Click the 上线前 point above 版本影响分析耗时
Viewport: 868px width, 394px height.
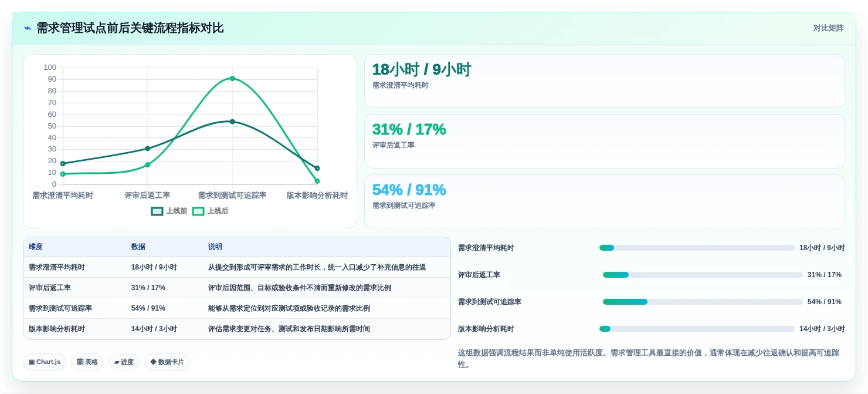[317, 169]
